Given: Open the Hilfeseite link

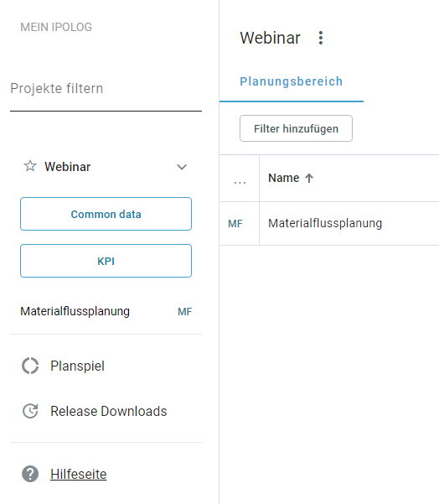Looking at the screenshot, I should [x=79, y=474].
